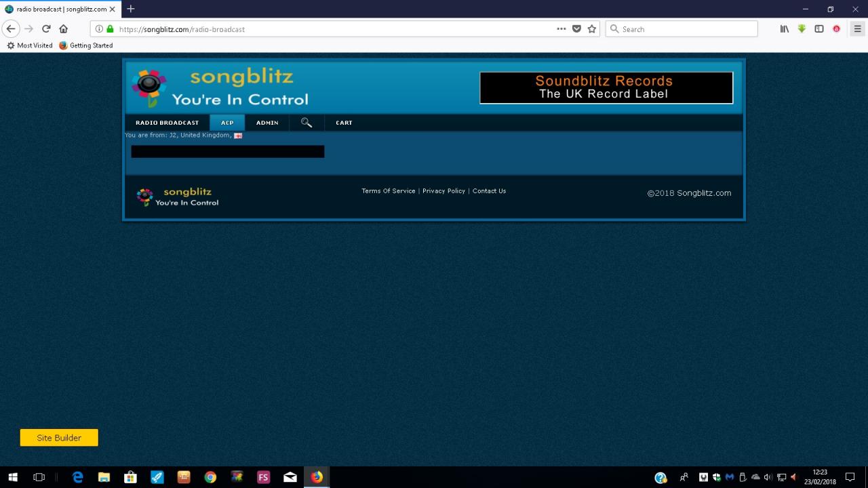The image size is (868, 488).
Task: Go to the Firefox Home page
Action: [64, 29]
